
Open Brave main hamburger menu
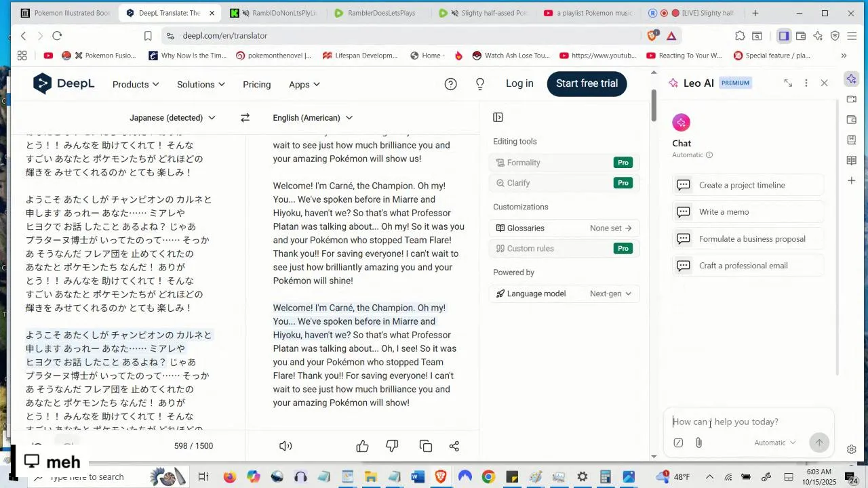852,36
